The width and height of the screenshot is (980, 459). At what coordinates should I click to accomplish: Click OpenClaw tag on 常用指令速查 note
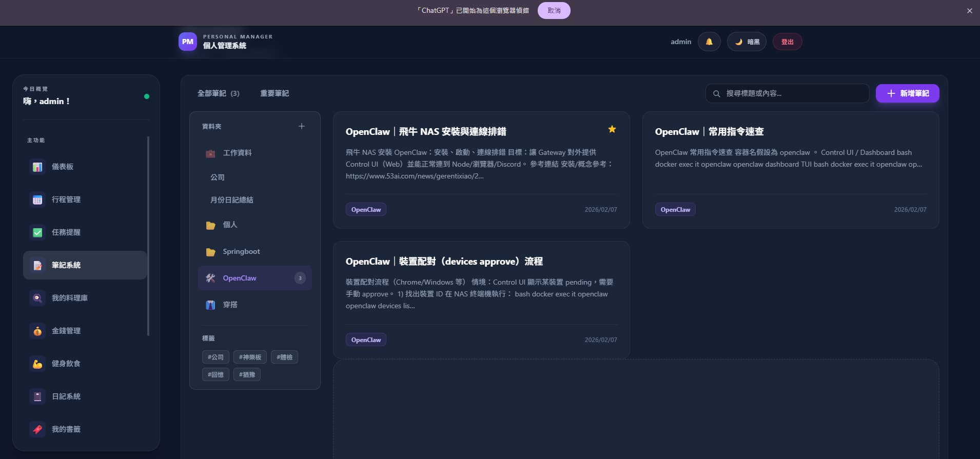click(x=675, y=210)
